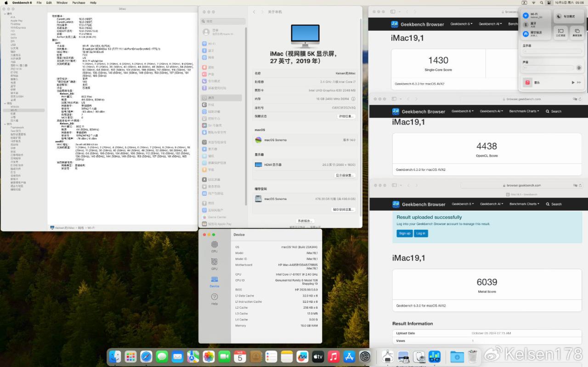Image resolution: width=588 pixels, height=367 pixels.
Task: Open Notifications (通知) in System Settings sidebar
Action: tap(222, 67)
